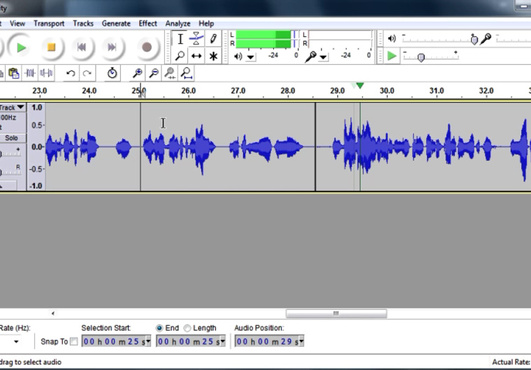Skip to End of the track
Screen dimensions: 531x370
point(112,47)
